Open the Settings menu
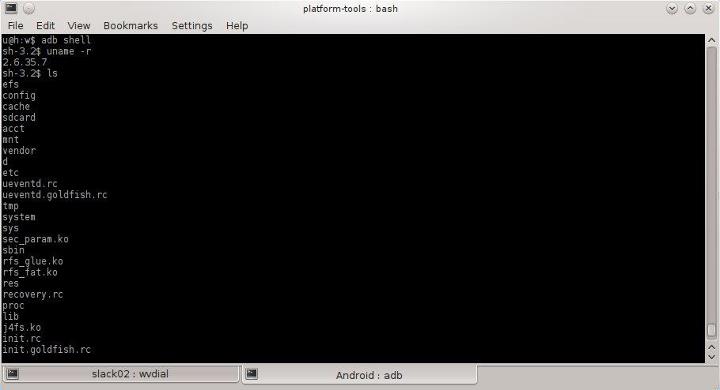The width and height of the screenshot is (720, 390). click(192, 26)
